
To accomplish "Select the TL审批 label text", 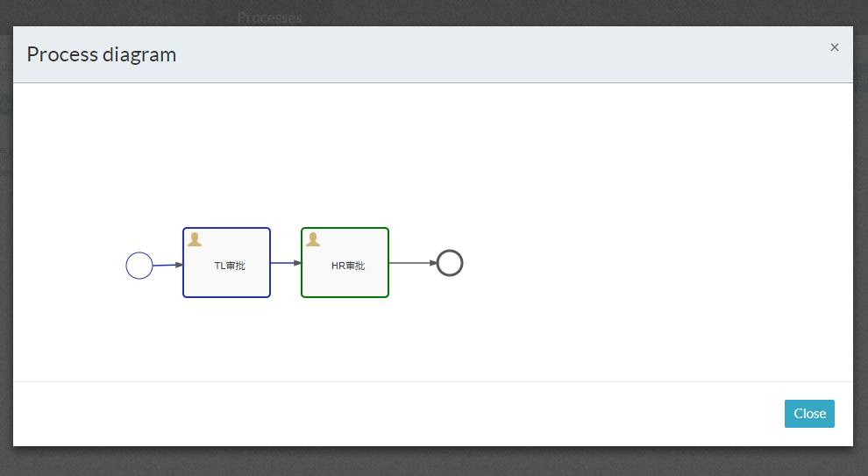I will tap(230, 266).
